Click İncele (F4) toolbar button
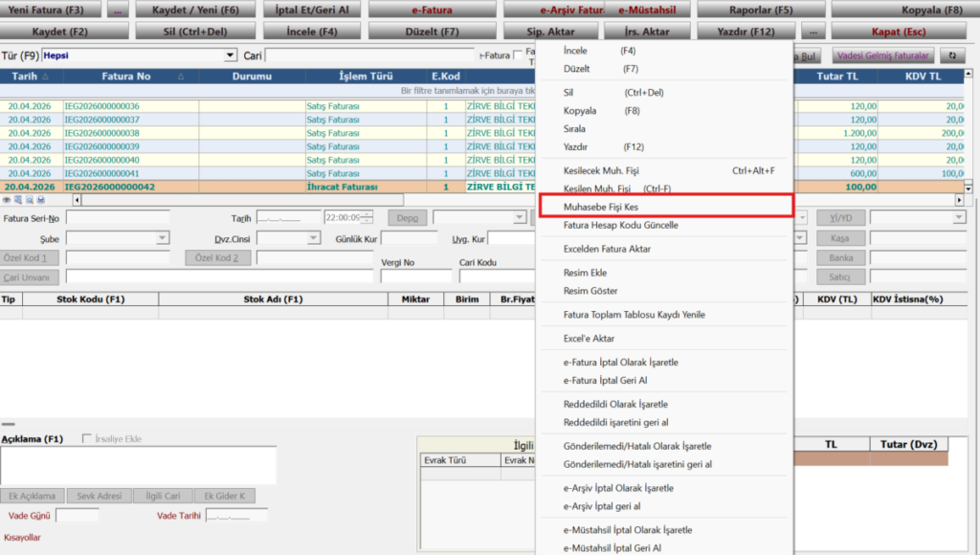 [x=312, y=32]
